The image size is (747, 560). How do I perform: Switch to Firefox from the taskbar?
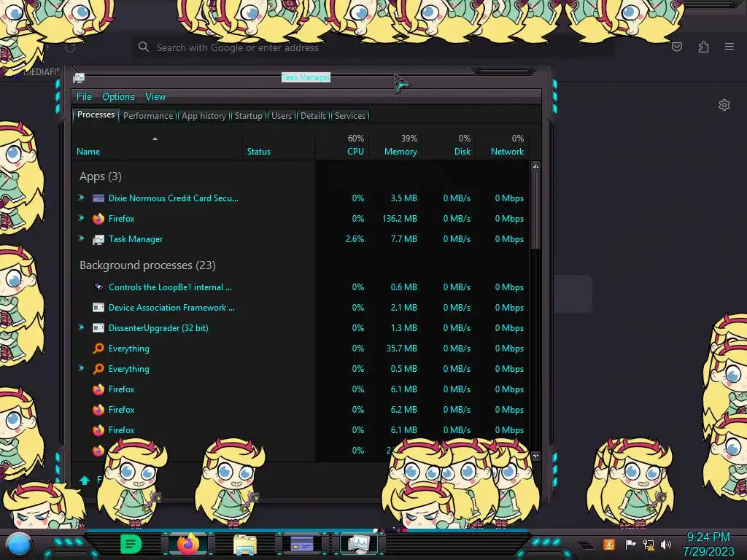(x=188, y=544)
